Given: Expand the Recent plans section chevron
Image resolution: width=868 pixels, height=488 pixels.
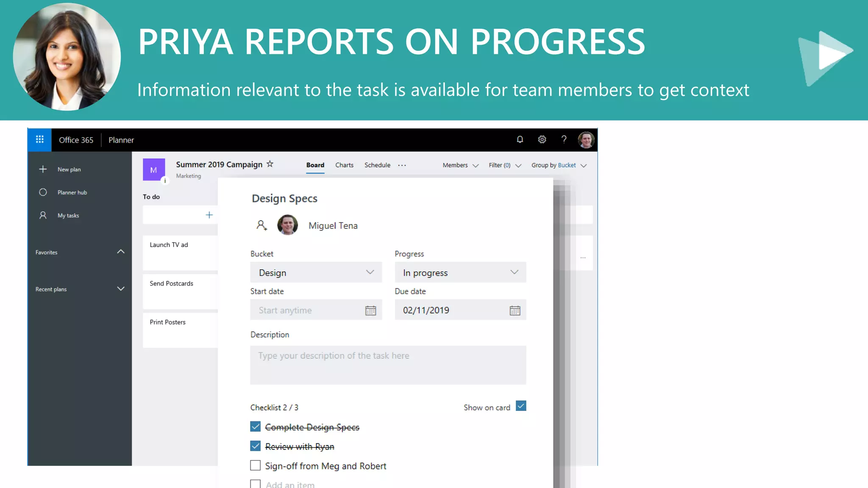Looking at the screenshot, I should tap(121, 289).
